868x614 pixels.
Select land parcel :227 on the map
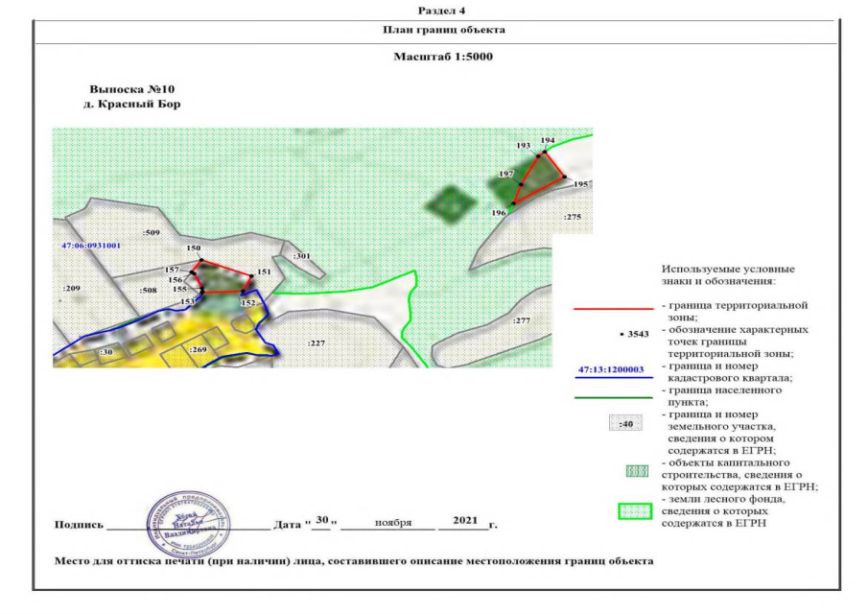(316, 342)
